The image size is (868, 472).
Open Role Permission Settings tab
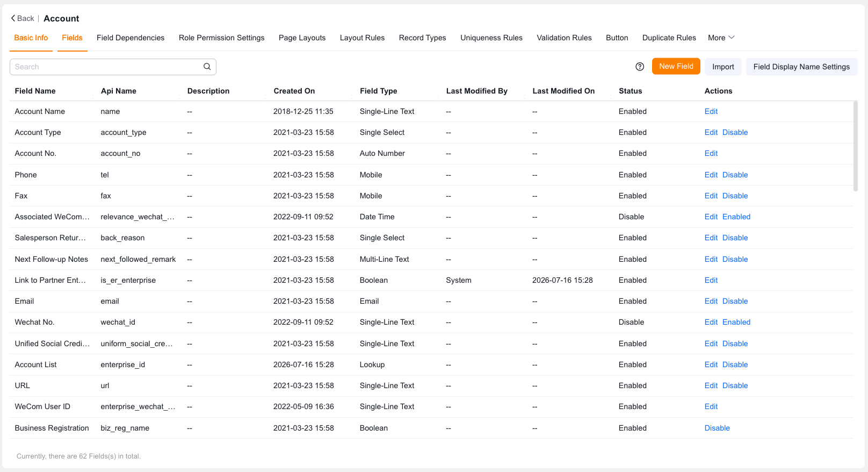(222, 38)
